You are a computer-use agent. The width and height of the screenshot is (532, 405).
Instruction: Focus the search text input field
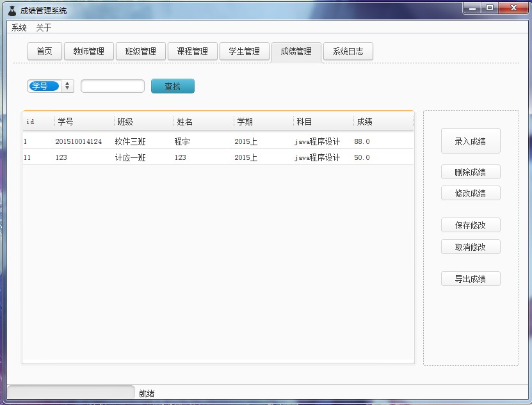113,86
